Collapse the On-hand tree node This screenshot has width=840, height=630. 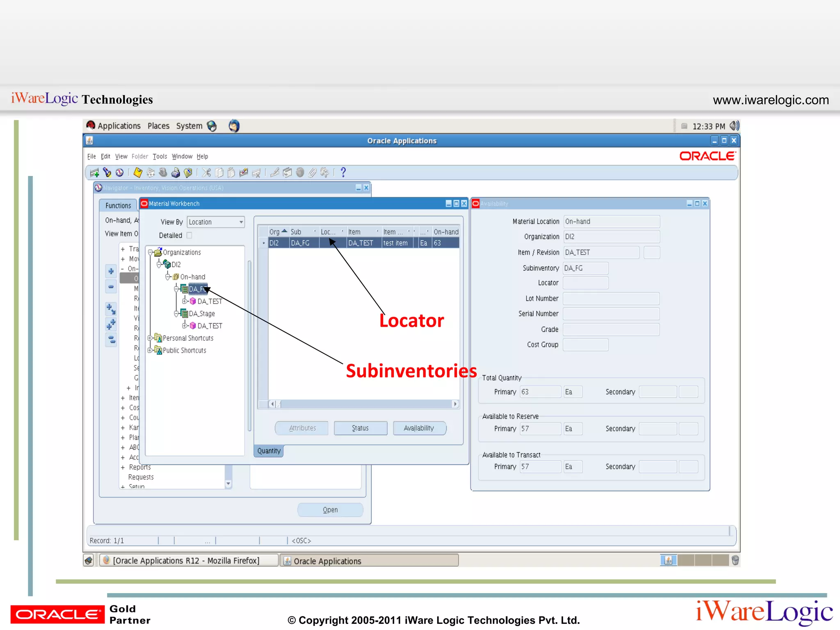pos(168,277)
